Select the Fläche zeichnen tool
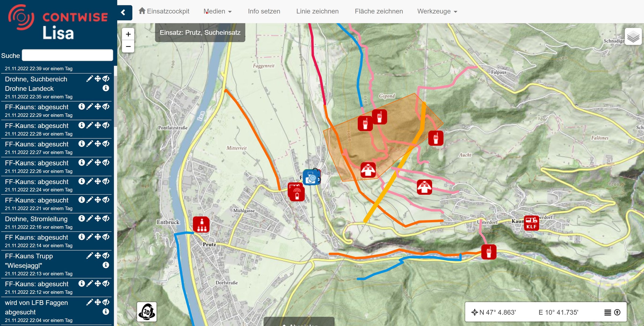Viewport: 644px width, 326px height. click(379, 11)
